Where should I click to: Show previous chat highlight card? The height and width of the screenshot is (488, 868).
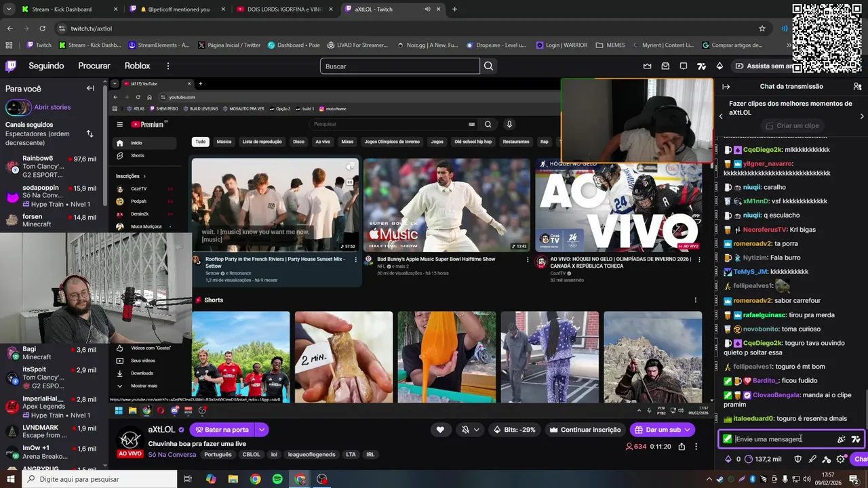point(721,116)
